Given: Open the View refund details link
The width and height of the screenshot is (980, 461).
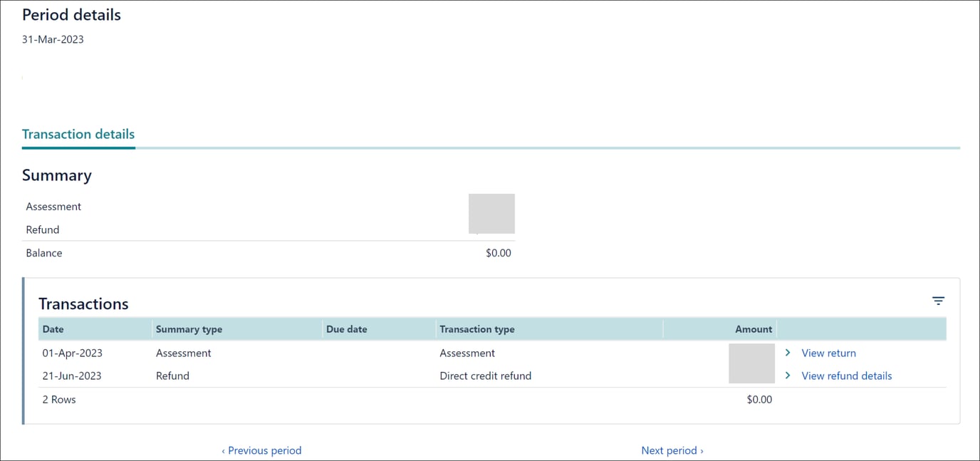Looking at the screenshot, I should 847,375.
